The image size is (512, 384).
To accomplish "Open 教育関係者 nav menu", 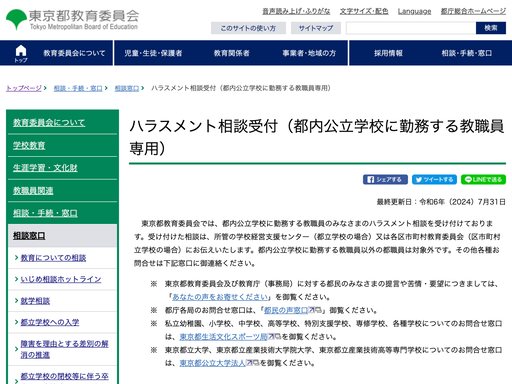I will (232, 53).
